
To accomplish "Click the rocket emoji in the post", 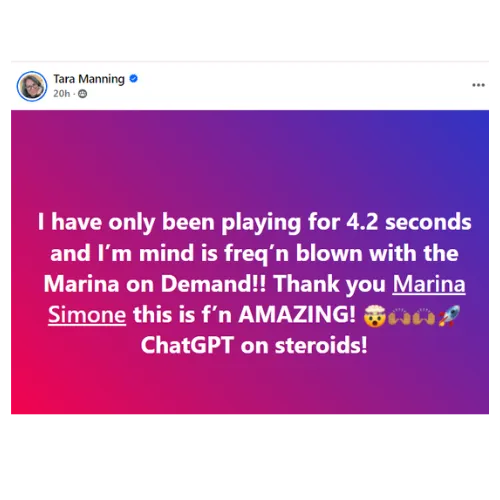I will (x=449, y=316).
